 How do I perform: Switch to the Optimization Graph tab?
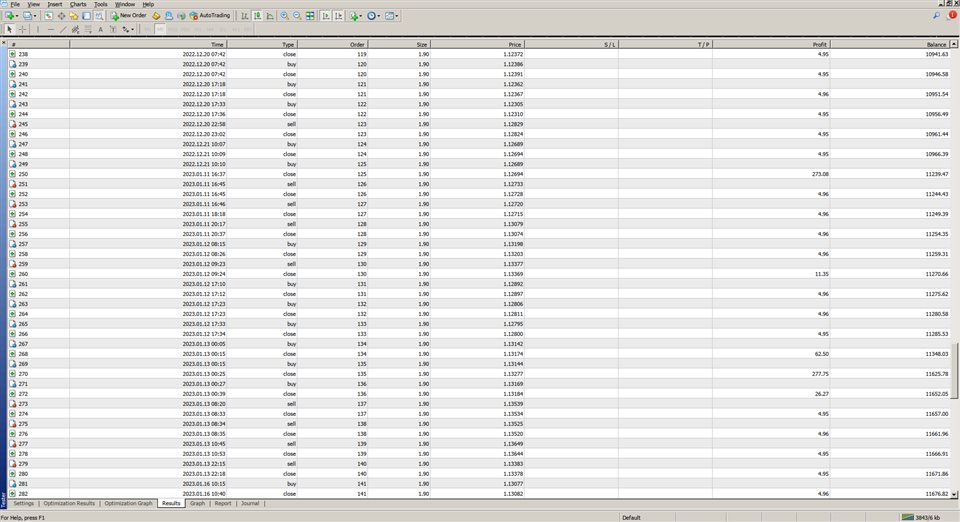coord(128,503)
